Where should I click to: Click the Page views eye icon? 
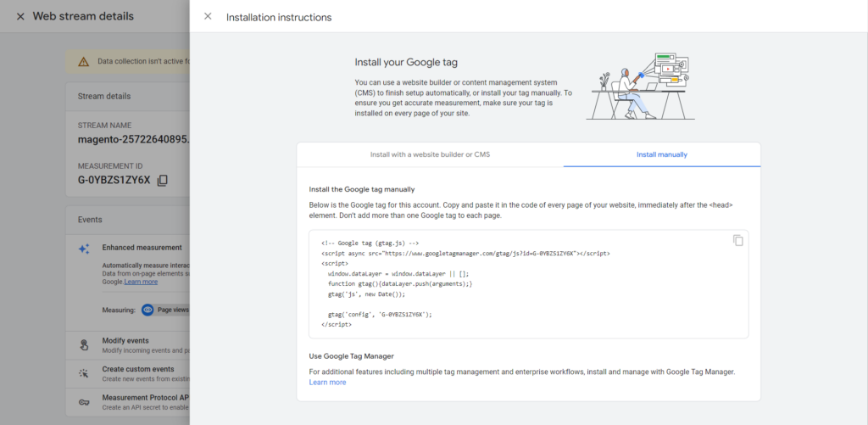[147, 310]
